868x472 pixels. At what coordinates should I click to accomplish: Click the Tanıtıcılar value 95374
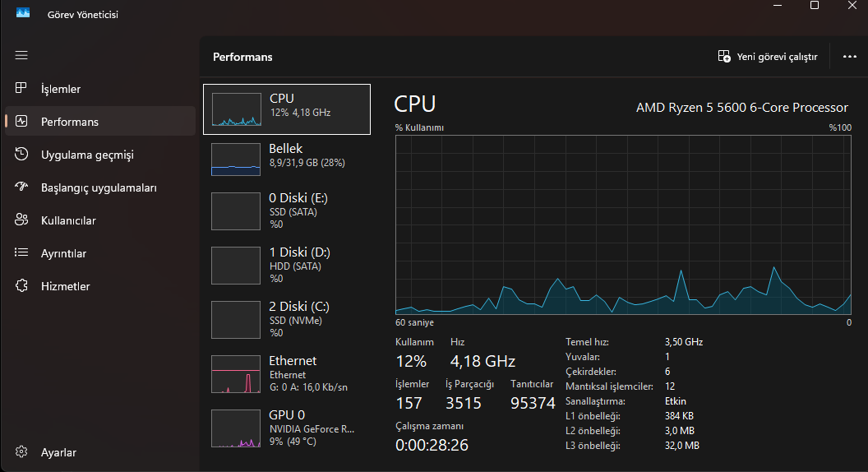pos(533,403)
